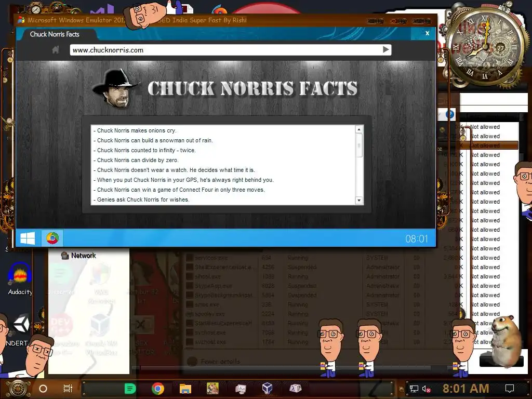
Task: Open the hamster 'box' taskbar icon
Action: [212, 388]
